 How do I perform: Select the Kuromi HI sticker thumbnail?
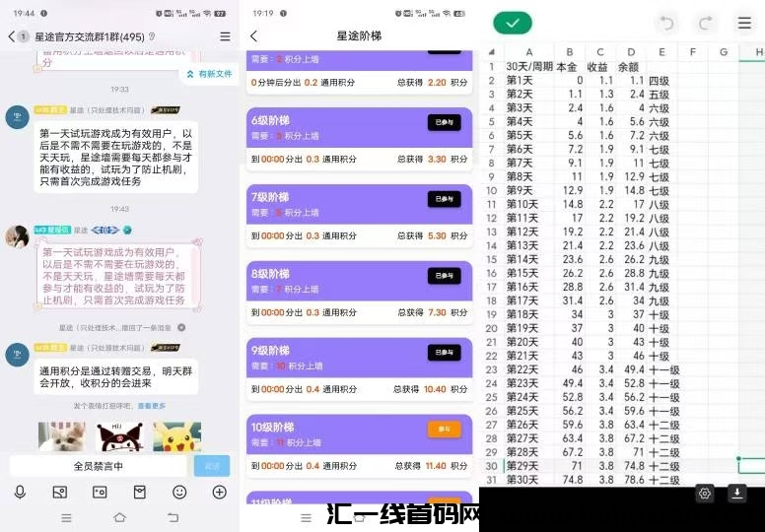[119, 436]
